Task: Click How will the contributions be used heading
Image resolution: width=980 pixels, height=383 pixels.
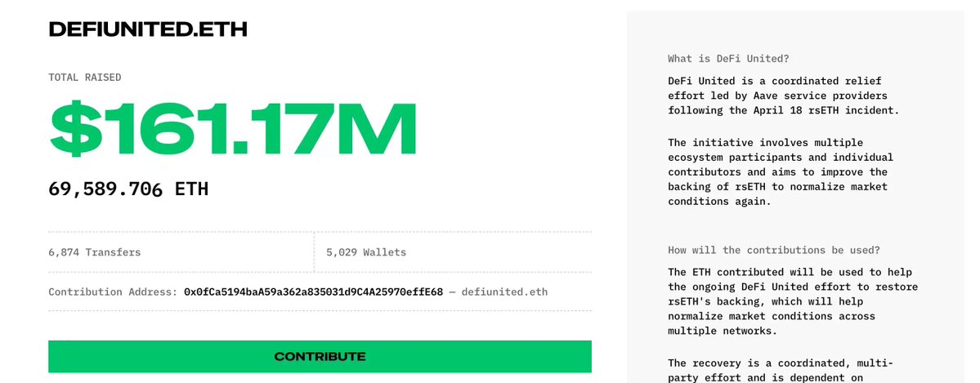Action: [774, 250]
